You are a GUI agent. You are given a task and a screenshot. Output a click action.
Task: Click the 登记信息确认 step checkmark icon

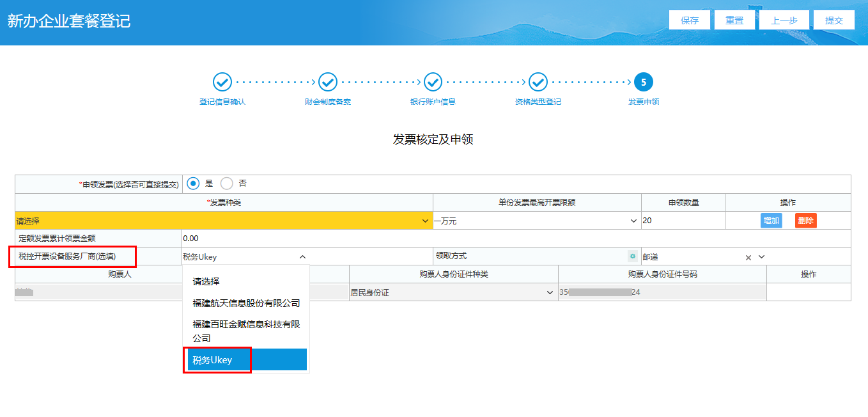pos(222,82)
